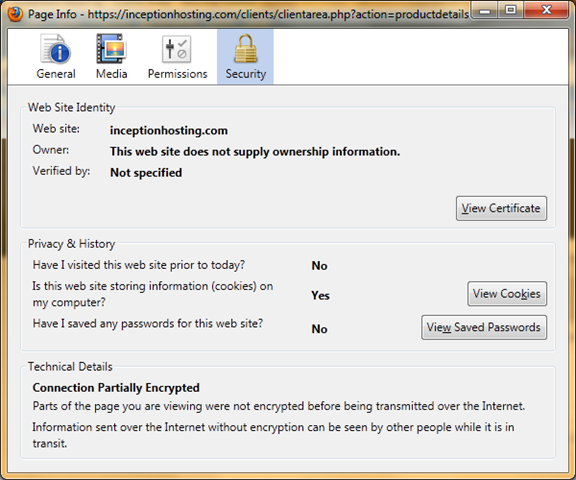
Task: Switch to the Permissions tab label
Action: 177,74
